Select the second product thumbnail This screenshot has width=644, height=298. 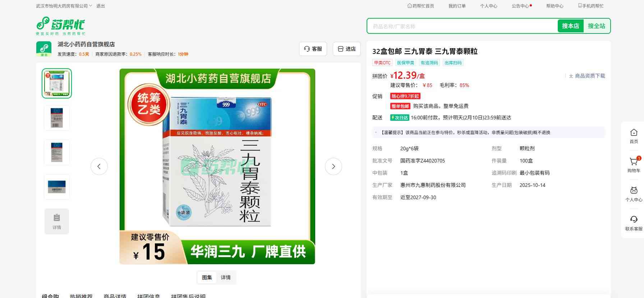pos(57,118)
